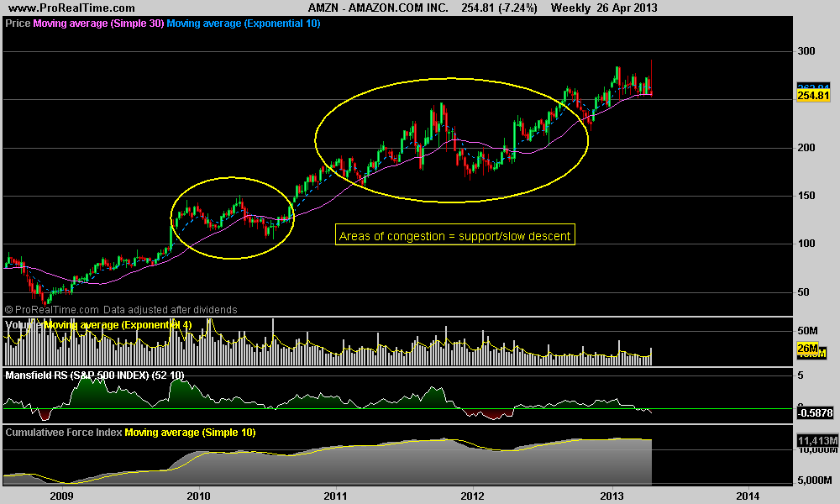Click the 2011 time axis label
This screenshot has width=840, height=504.
(x=335, y=496)
